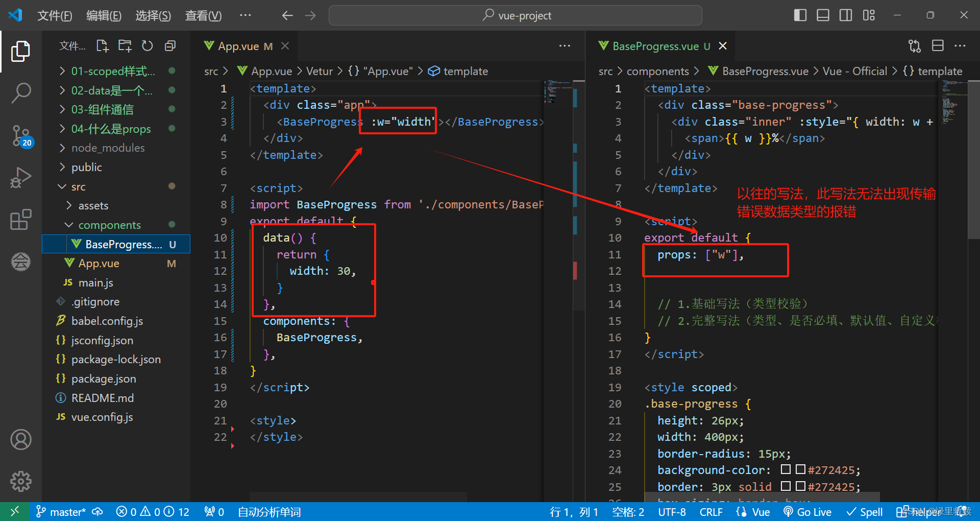Open the Run and Debug view
The image size is (980, 521).
(20, 177)
